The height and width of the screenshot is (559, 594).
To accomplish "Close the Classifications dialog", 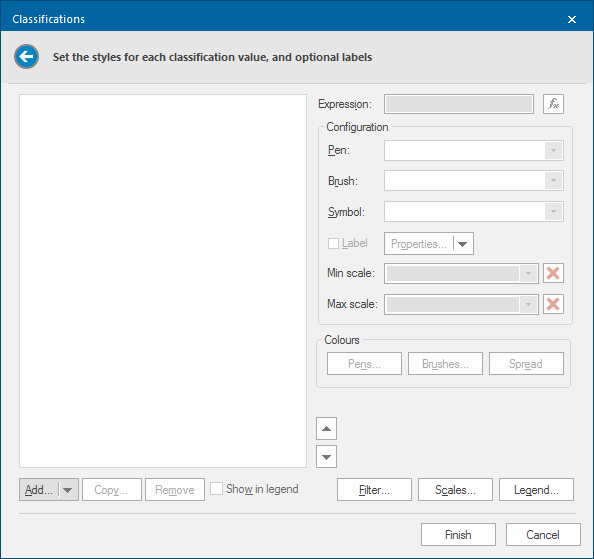I will [x=572, y=19].
